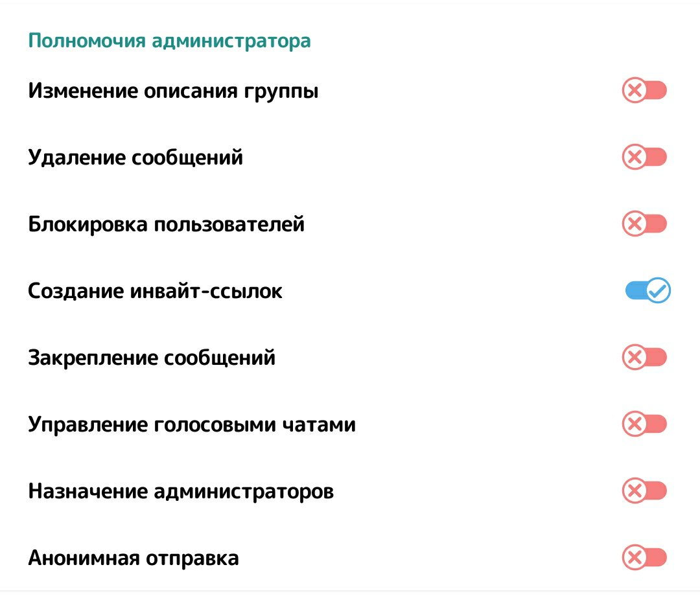700x602 pixels.
Task: Click red X knob beside Удаление сообщений
Action: pyautogui.click(x=635, y=157)
